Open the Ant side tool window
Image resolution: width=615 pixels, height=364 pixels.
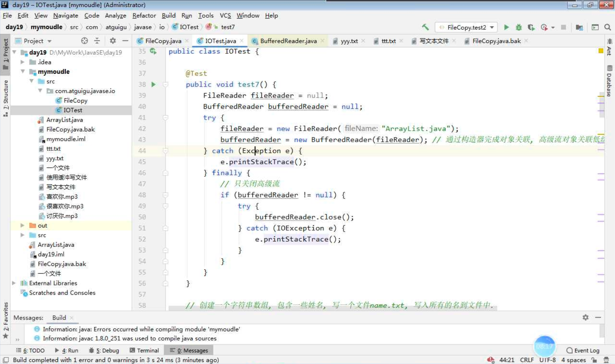pyautogui.click(x=609, y=47)
